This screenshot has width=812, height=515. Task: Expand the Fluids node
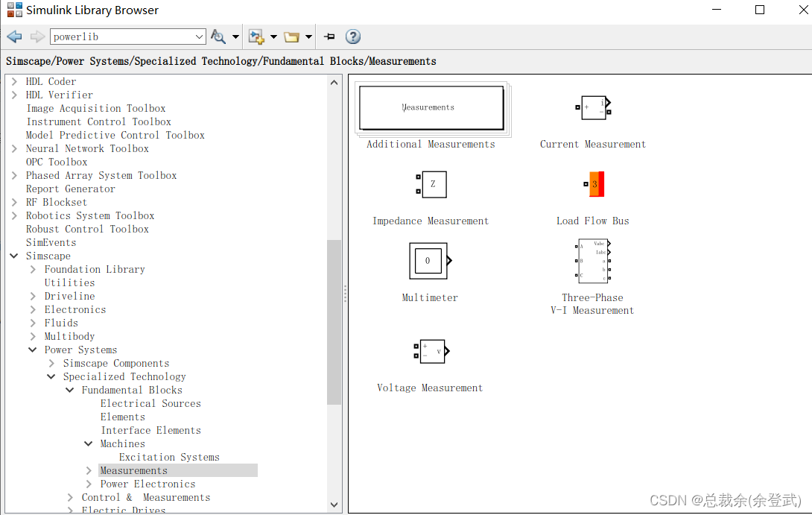pyautogui.click(x=33, y=323)
